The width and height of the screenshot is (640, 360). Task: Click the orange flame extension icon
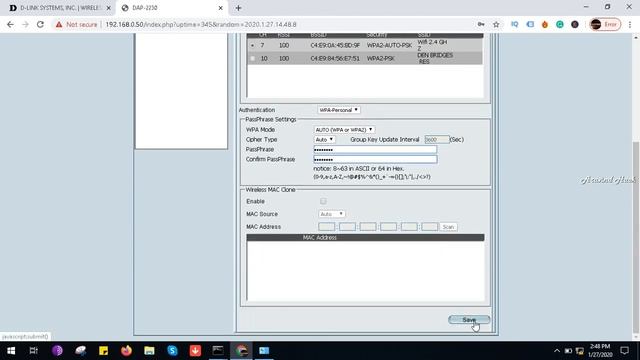point(545,24)
